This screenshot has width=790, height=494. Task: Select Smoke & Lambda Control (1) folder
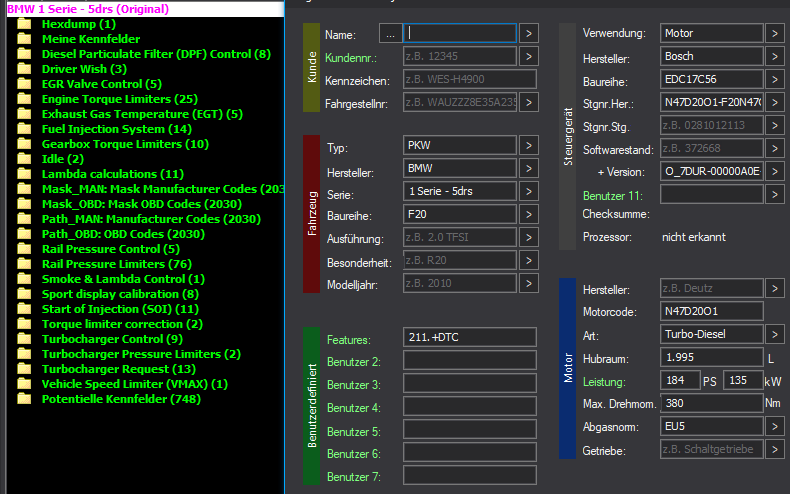point(123,279)
